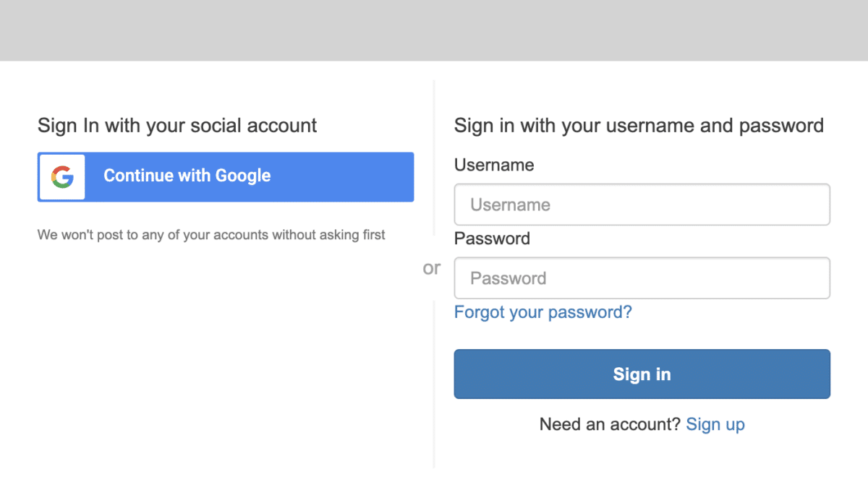Click the Password label above the field
Image resolution: width=868 pixels, height=490 pixels.
[x=492, y=238]
